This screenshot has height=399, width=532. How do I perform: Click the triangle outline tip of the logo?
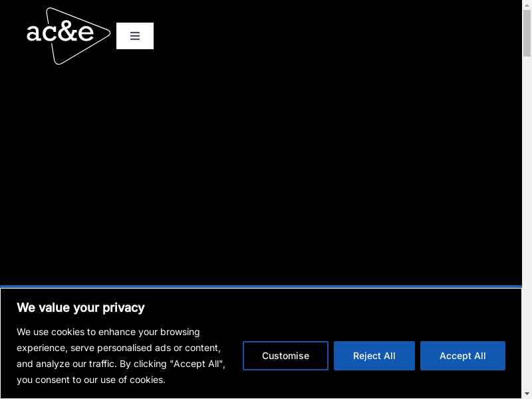[x=106, y=32]
